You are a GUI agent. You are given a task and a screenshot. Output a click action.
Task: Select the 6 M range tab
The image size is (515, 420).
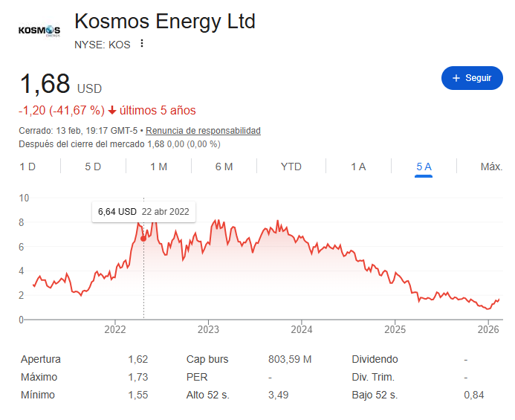coord(224,167)
